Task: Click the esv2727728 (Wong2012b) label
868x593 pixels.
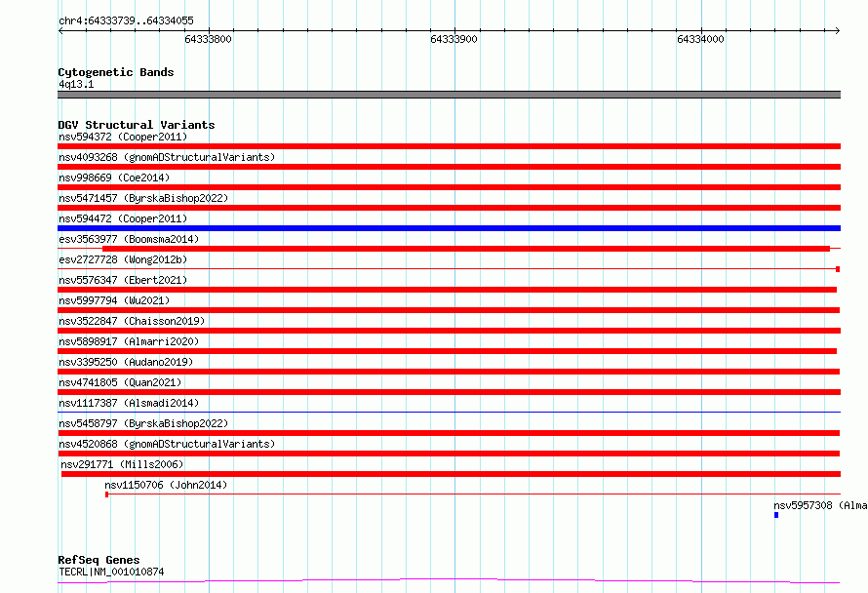Action: click(x=123, y=259)
